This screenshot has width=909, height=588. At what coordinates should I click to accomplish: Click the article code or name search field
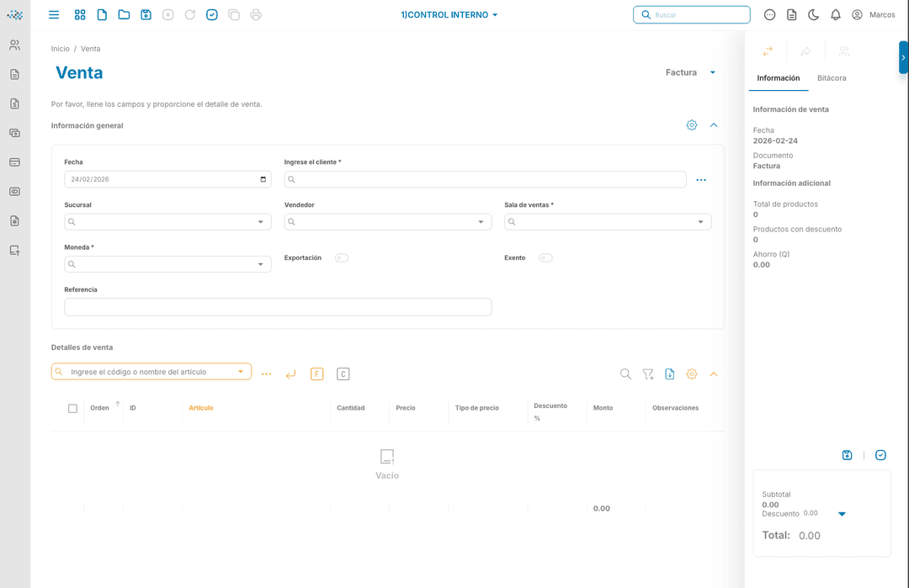[151, 372]
